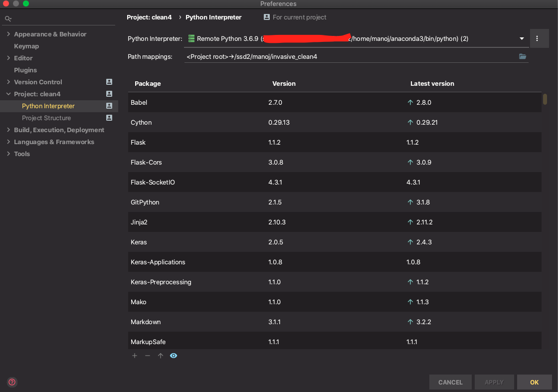Image resolution: width=558 pixels, height=392 pixels.
Task: Select Python Interpreter in the sidebar
Action: pos(48,106)
